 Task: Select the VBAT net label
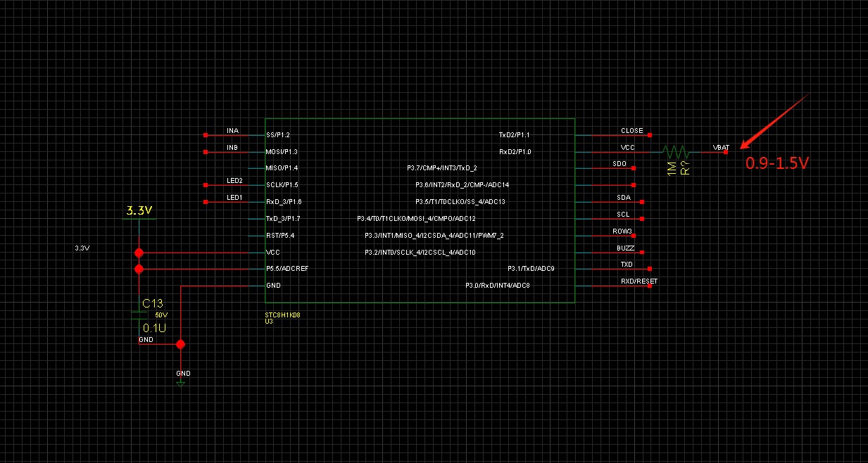pyautogui.click(x=721, y=148)
